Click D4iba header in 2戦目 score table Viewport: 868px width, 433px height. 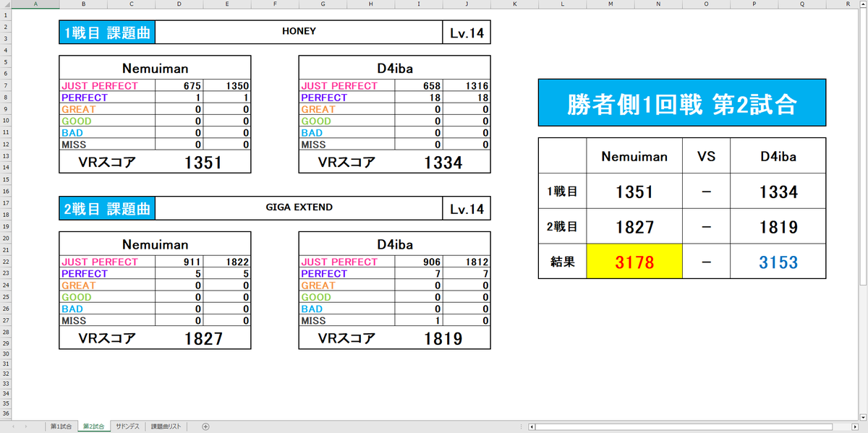pos(394,244)
